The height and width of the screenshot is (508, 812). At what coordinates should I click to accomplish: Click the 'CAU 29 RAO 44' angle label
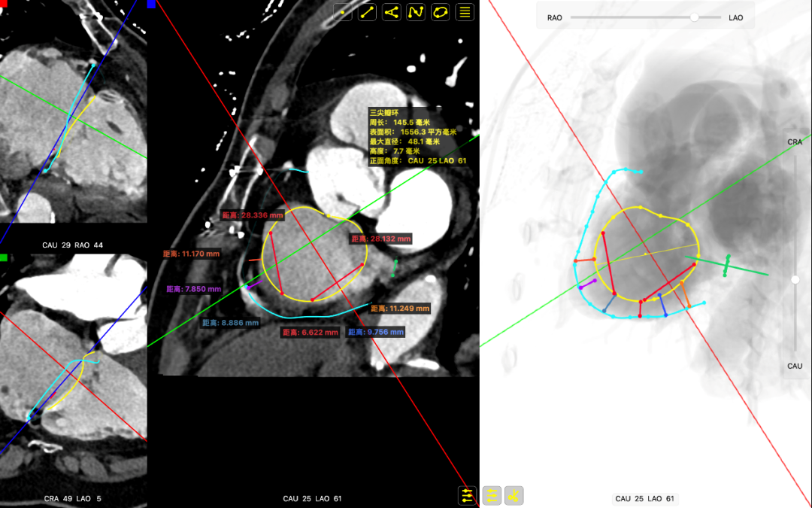coord(72,245)
